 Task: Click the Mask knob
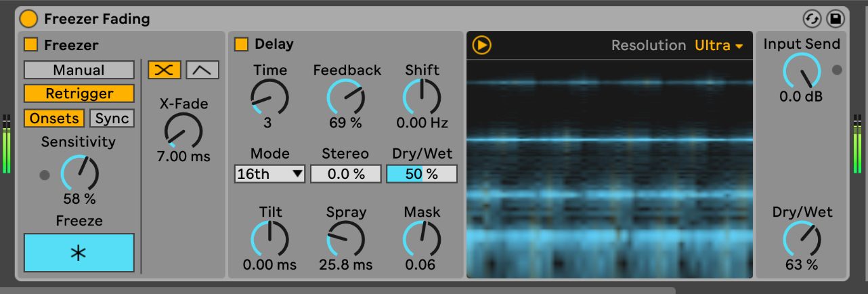(x=422, y=239)
